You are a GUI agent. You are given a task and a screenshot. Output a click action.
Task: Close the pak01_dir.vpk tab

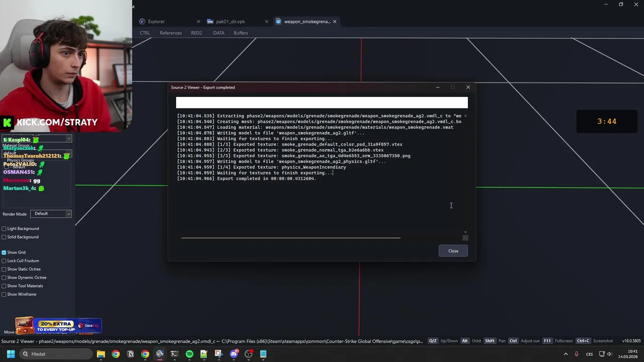click(266, 22)
